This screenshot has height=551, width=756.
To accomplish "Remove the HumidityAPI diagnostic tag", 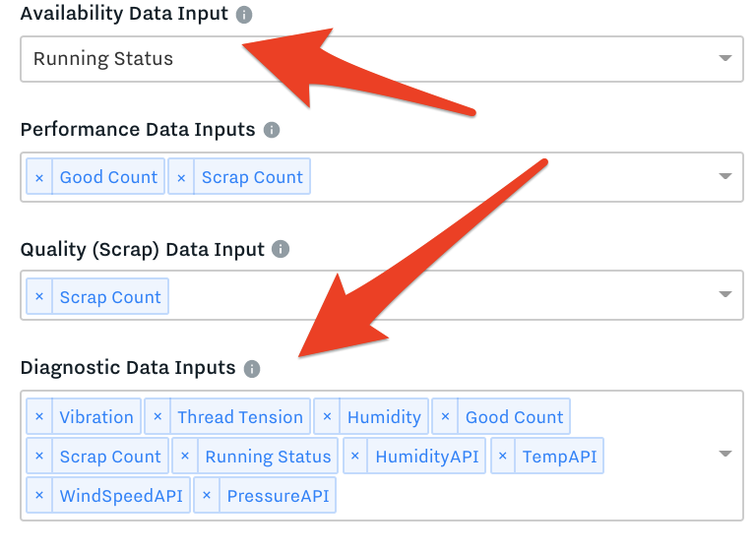I will pos(355,456).
